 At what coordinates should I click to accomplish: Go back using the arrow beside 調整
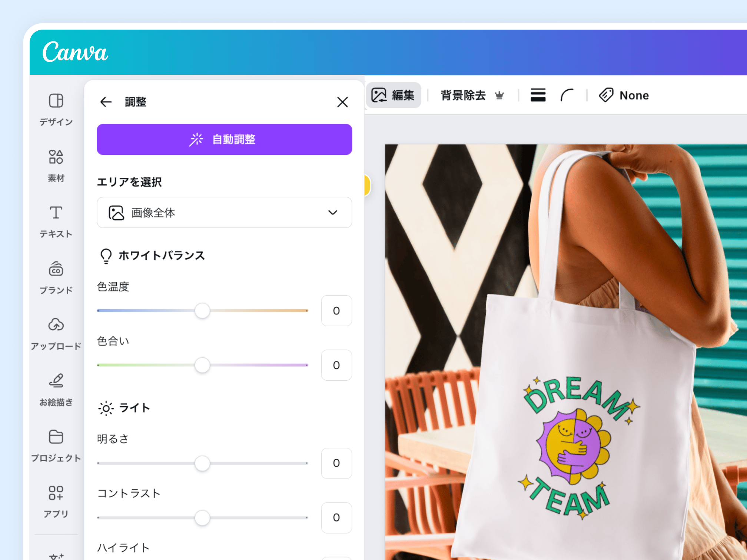coord(106,102)
